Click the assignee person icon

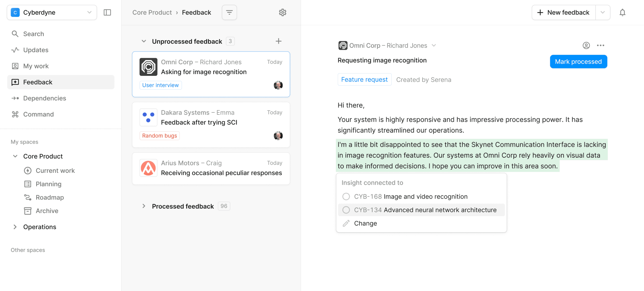[586, 45]
